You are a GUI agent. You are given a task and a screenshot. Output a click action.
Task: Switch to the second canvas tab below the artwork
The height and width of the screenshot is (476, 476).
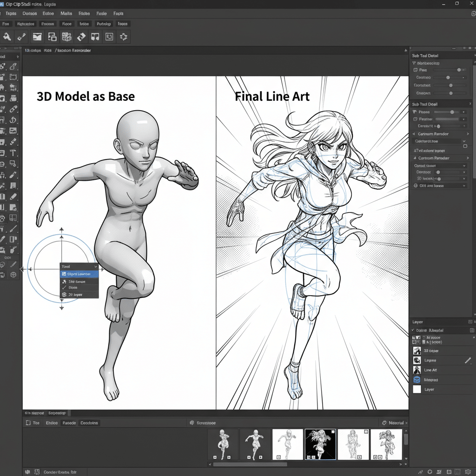[x=57, y=413]
